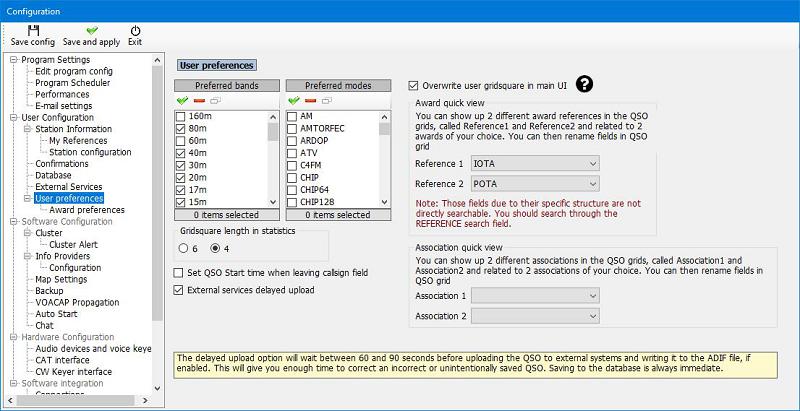
Task: Click the Preferred bands header button
Action: pos(227,86)
